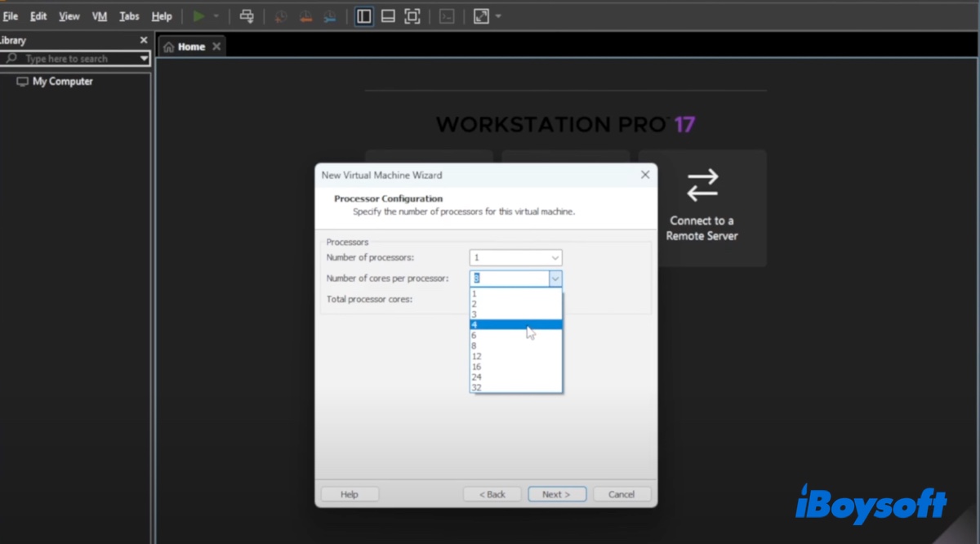Click the console view terminal icon
Image resolution: width=980 pixels, height=544 pixels.
tap(447, 16)
